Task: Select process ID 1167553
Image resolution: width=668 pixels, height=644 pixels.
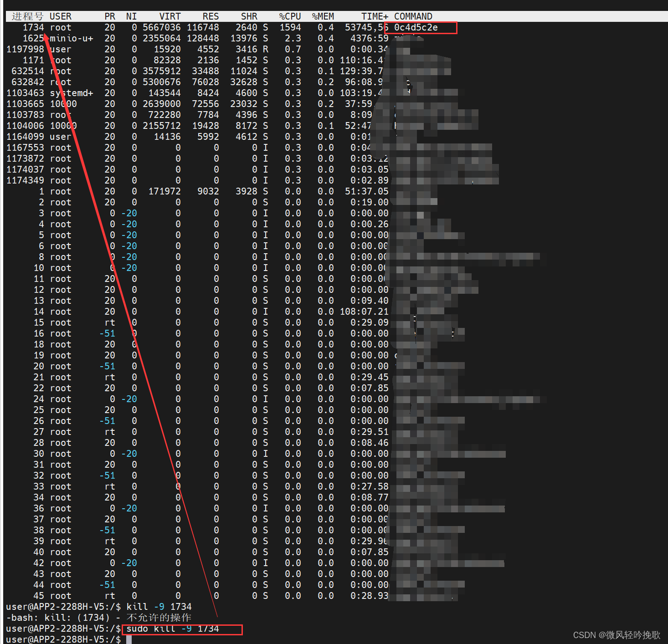Action: click(25, 148)
